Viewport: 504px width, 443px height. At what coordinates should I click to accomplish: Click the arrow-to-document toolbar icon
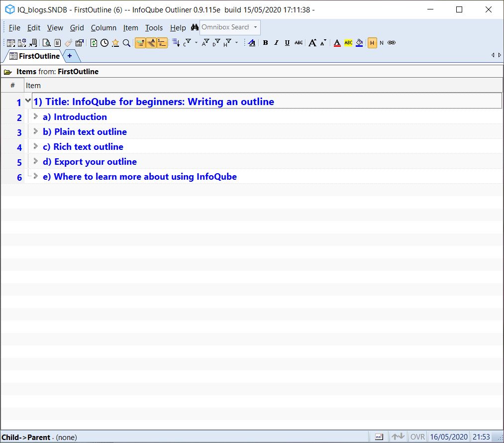coord(33,43)
